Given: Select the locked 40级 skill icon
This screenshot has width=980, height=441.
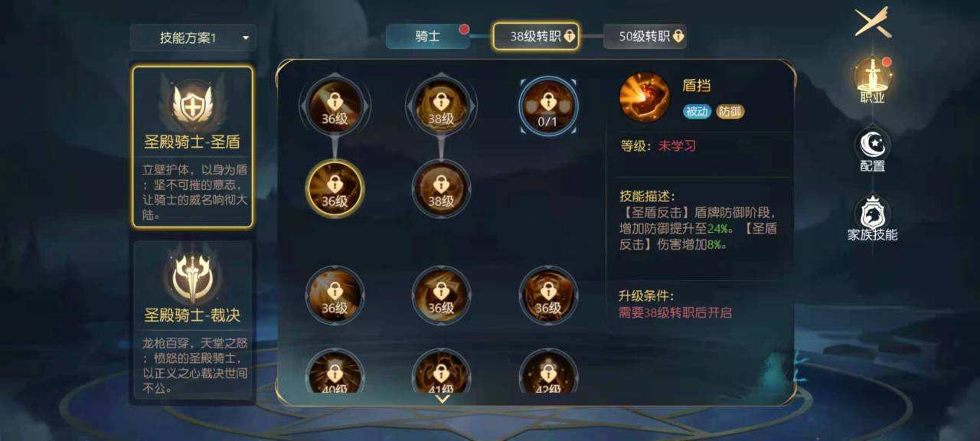Looking at the screenshot, I should pyautogui.click(x=335, y=373).
